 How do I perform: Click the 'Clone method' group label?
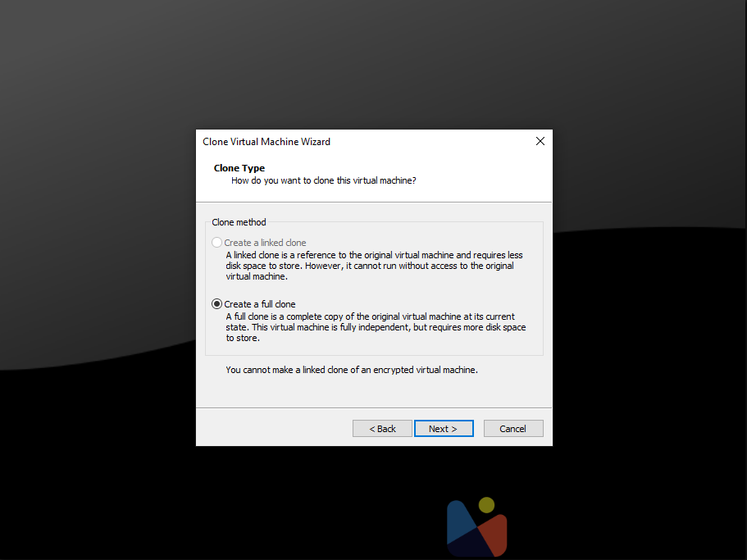(x=239, y=222)
